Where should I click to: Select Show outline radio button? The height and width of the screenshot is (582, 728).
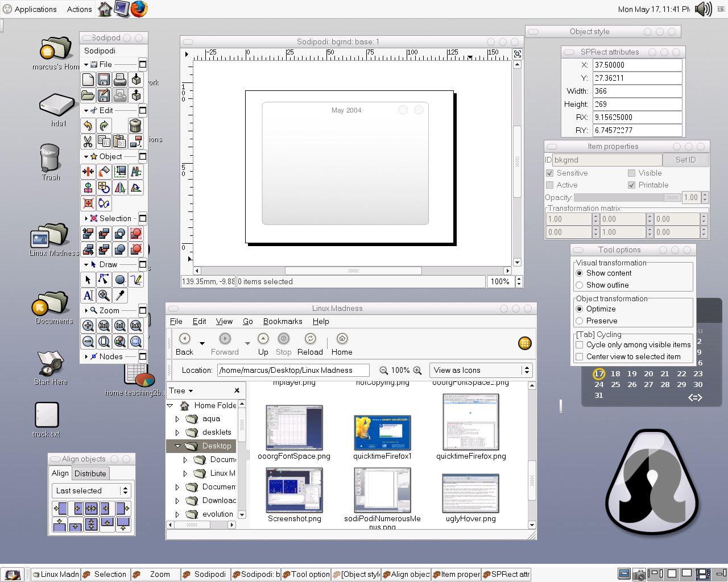[x=580, y=285]
